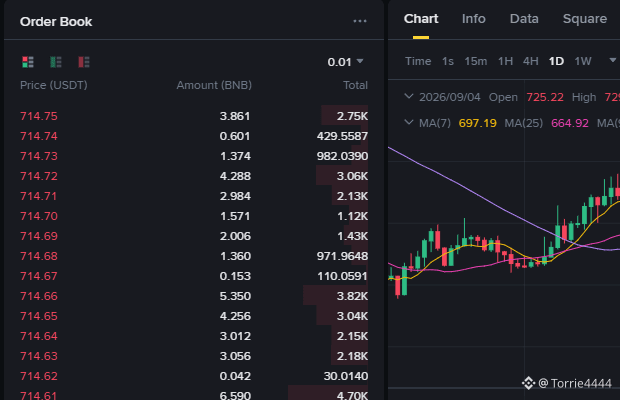The width and height of the screenshot is (620, 400).
Task: Collapse the MA(7) indicator row chevron
Action: [409, 123]
